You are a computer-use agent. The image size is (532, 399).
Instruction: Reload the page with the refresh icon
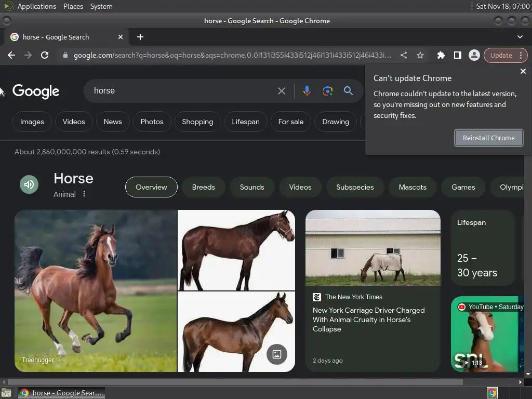tap(45, 55)
